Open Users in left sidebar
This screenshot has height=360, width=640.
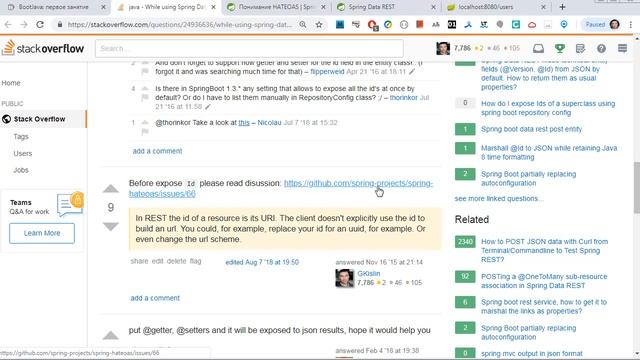pos(22,153)
